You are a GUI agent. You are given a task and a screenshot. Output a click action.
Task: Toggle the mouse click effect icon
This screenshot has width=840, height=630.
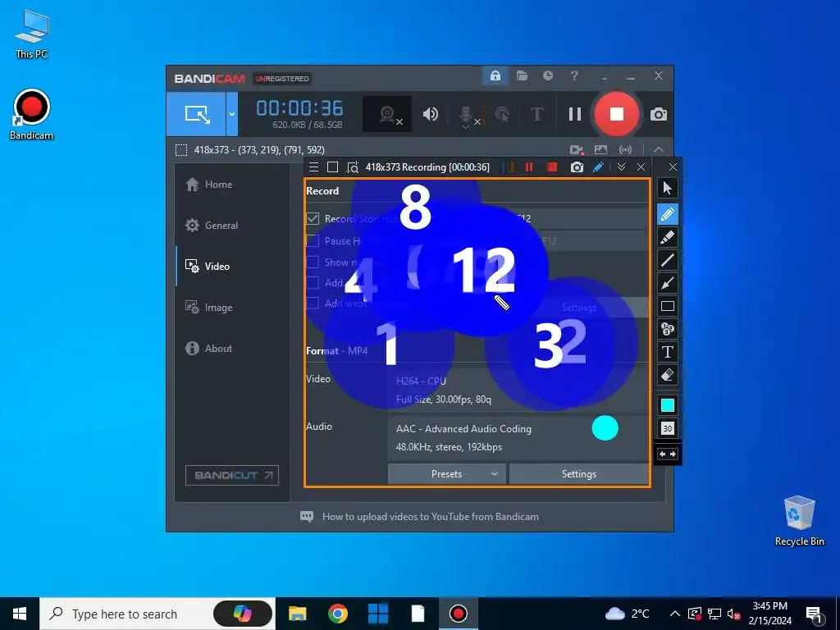[x=502, y=114]
